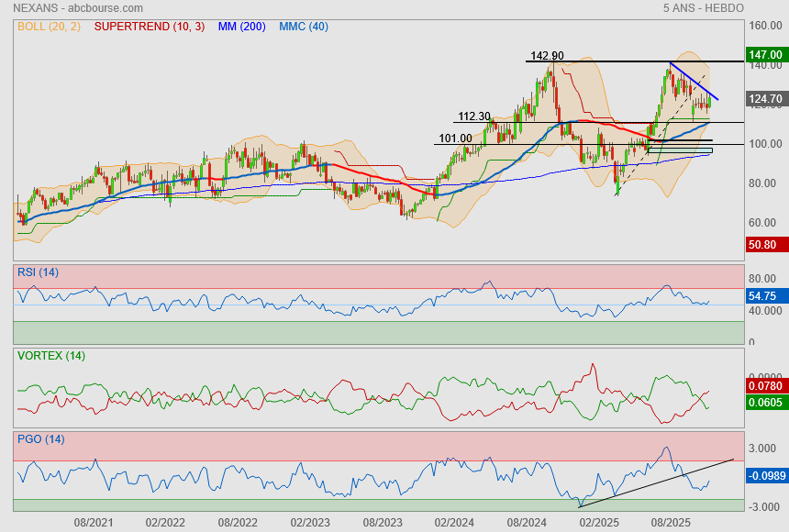Select the MMC (40) legend label
Image resolution: width=789 pixels, height=532 pixels.
304,27
